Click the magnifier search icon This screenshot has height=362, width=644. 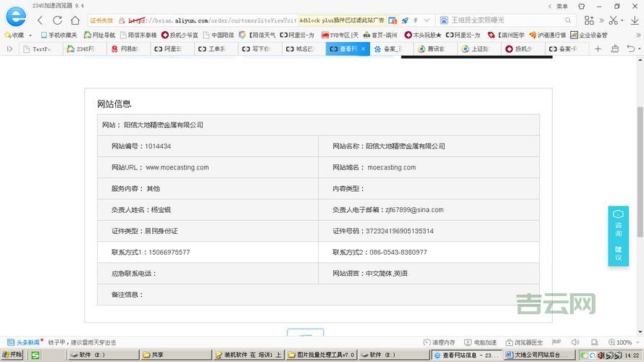coord(568,20)
